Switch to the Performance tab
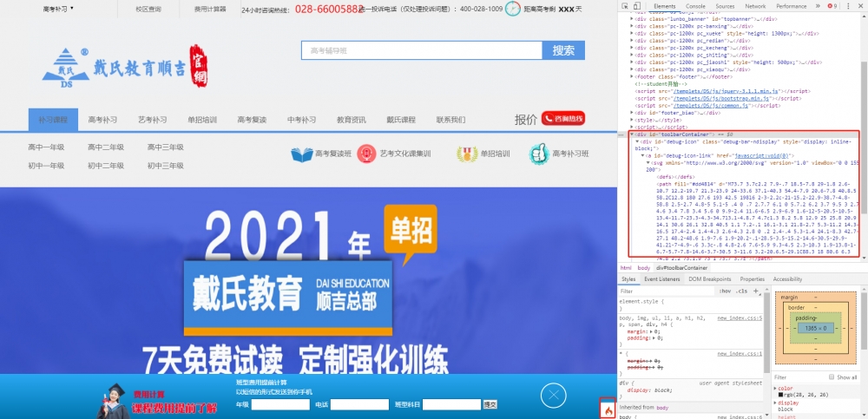Screen dimensions: 868x419 (791, 6)
